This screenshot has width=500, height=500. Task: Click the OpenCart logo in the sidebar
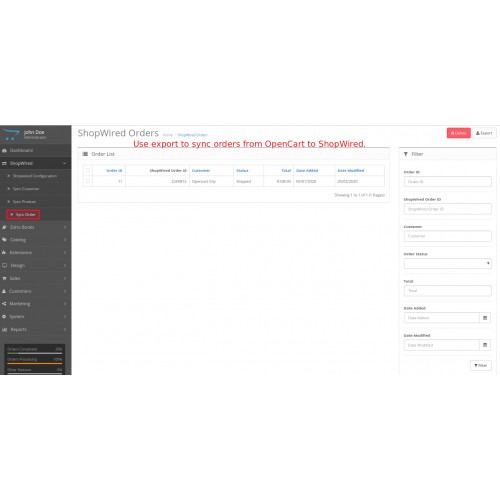(11, 135)
